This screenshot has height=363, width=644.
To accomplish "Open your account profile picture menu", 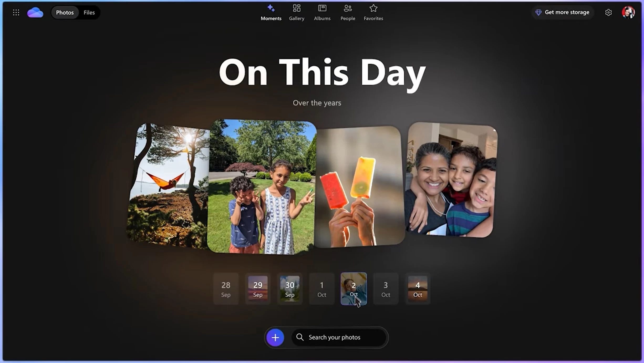I will pos(628,12).
